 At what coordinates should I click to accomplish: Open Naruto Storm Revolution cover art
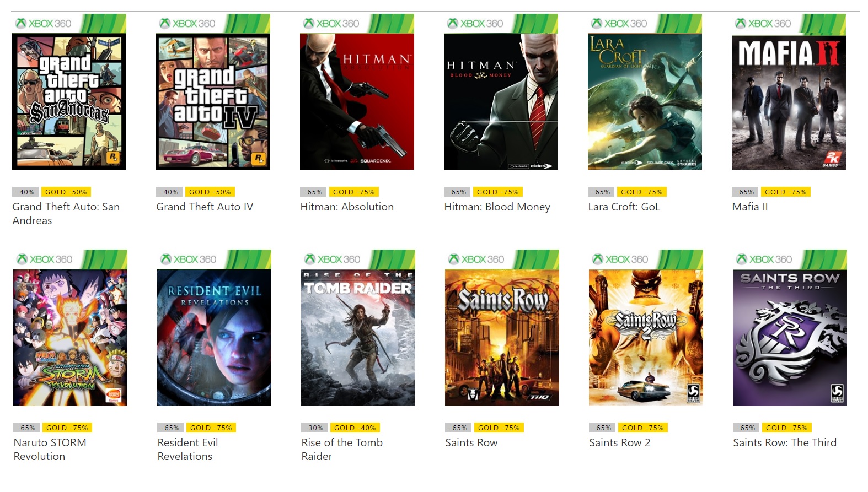(70, 337)
